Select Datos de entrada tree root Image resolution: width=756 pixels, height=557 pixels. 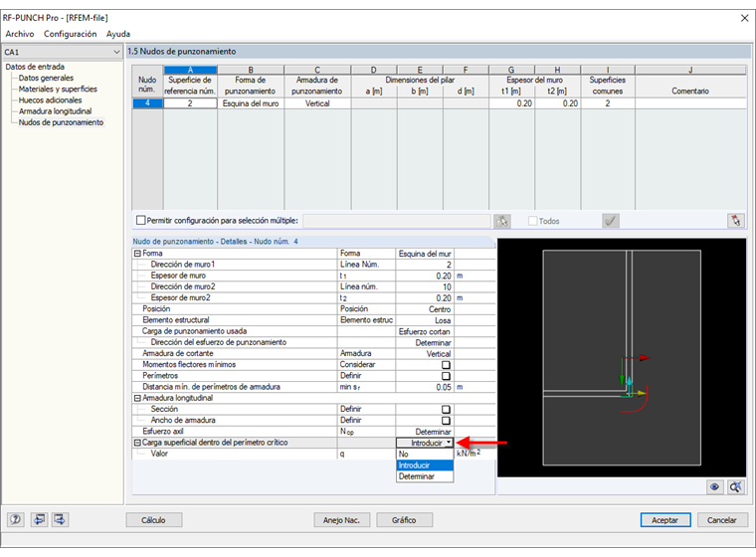pos(35,67)
